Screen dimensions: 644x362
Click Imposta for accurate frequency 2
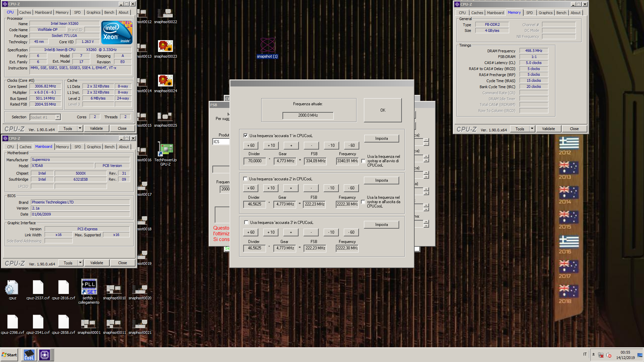pyautogui.click(x=381, y=180)
